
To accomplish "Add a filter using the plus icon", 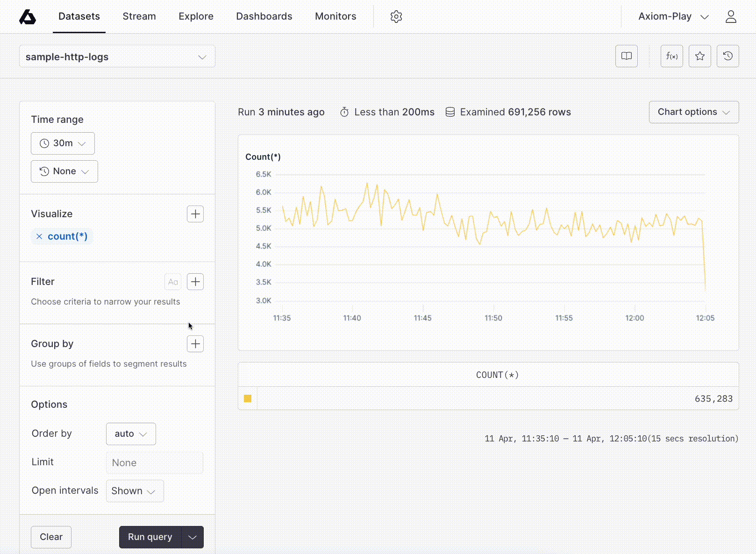I will tap(195, 282).
